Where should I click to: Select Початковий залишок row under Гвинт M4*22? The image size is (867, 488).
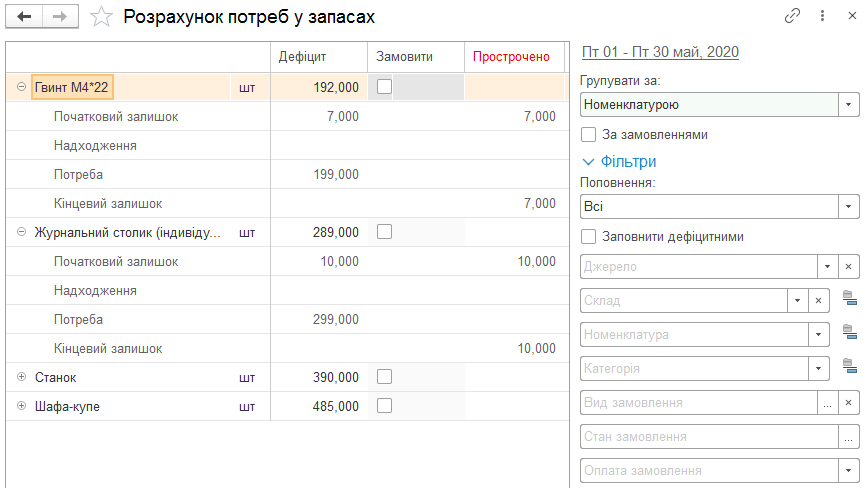pyautogui.click(x=287, y=117)
